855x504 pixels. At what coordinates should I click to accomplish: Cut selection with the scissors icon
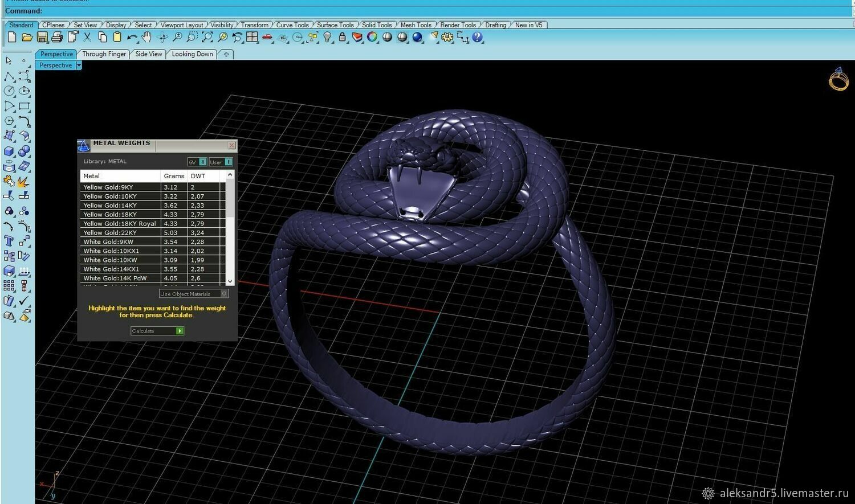pos(87,38)
